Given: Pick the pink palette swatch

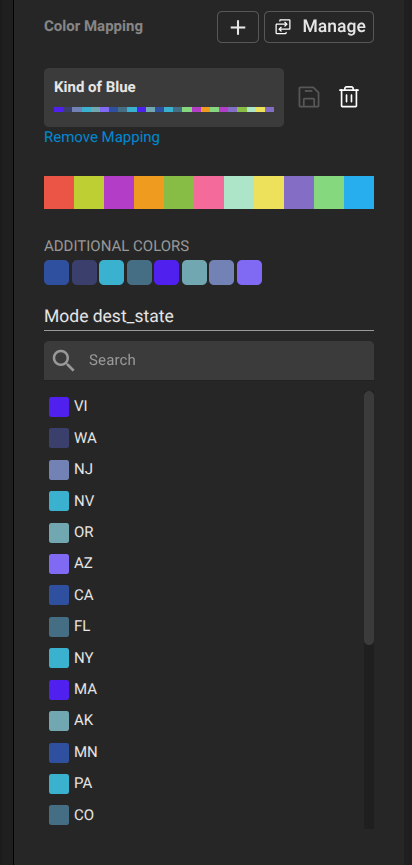Looking at the screenshot, I should (x=209, y=193).
